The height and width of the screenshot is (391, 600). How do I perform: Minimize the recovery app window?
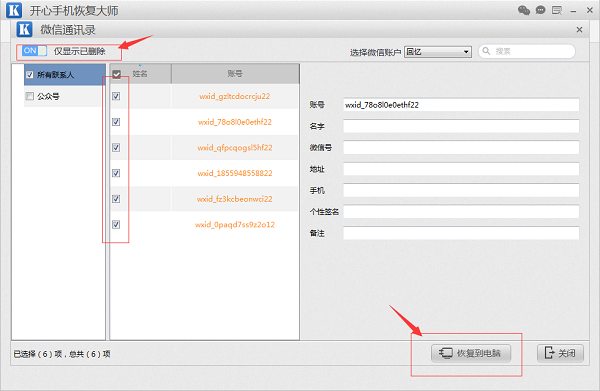tap(573, 11)
